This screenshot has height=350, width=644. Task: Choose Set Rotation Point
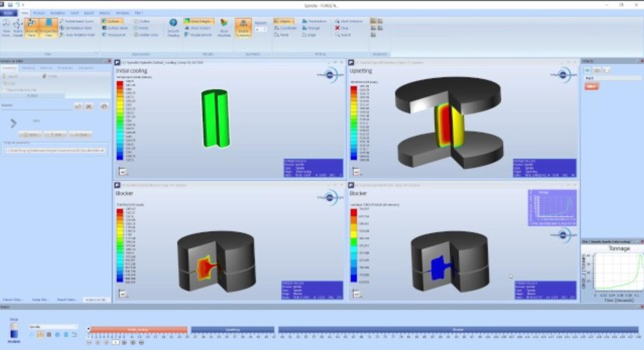(76, 28)
